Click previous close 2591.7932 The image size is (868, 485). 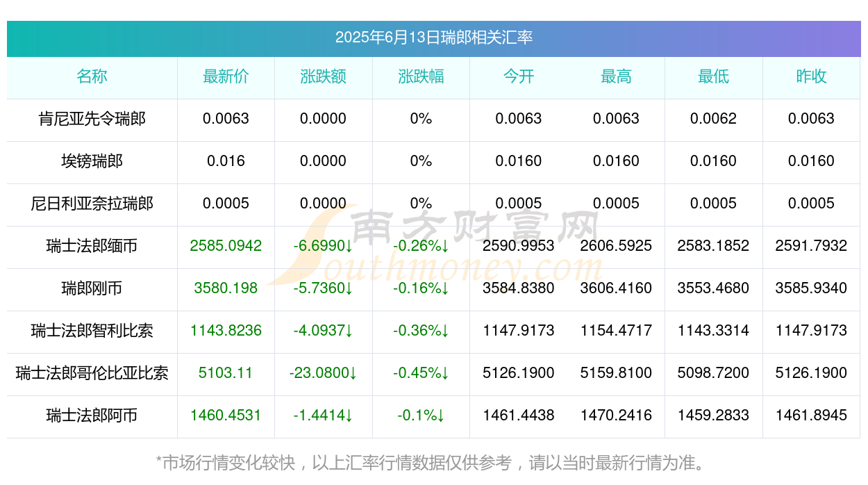pyautogui.click(x=811, y=246)
